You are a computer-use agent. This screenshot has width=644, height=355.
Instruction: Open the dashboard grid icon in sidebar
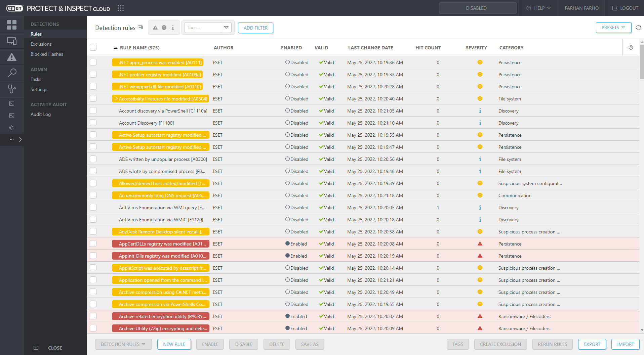[x=12, y=25]
